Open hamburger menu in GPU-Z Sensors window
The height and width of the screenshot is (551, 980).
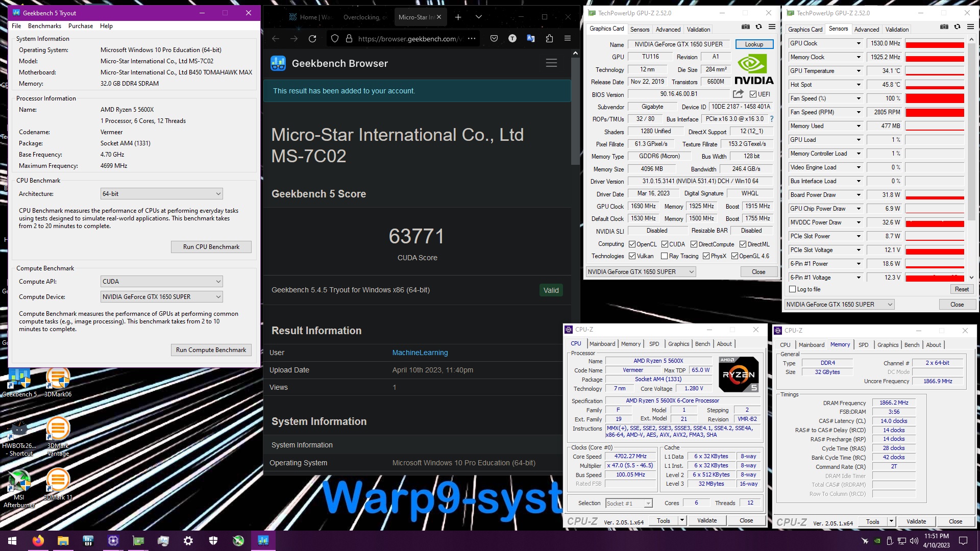[971, 27]
